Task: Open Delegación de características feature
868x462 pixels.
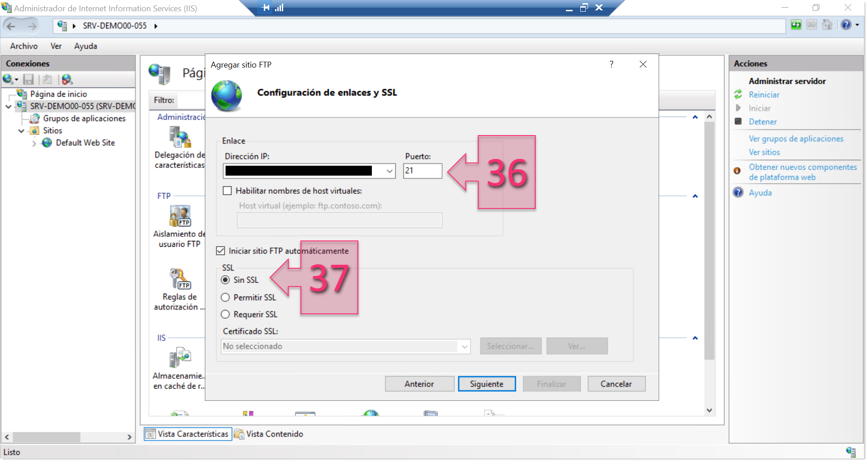Action: coord(180,137)
